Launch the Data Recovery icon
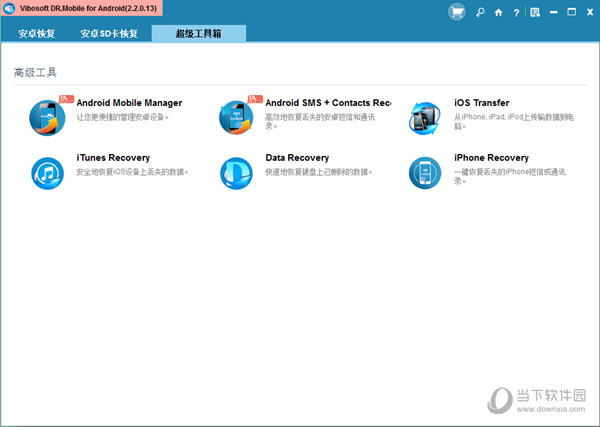Screen dimensions: 600x427 pyautogui.click(x=236, y=173)
